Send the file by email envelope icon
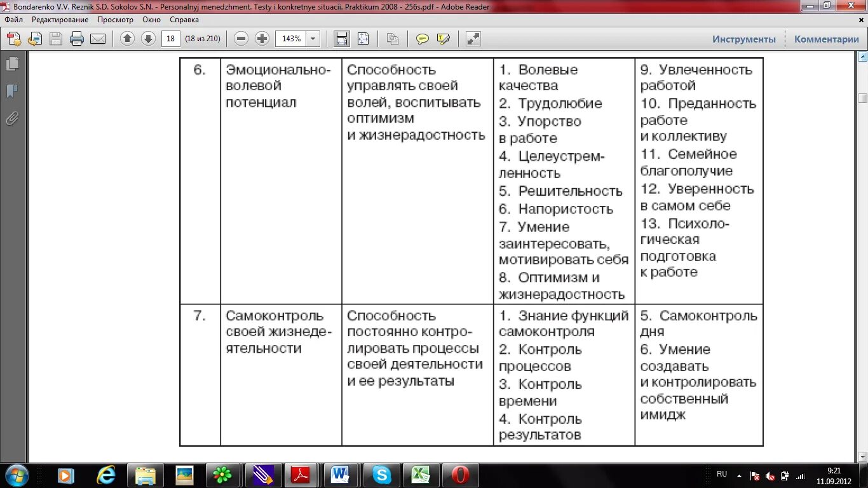 pos(98,39)
